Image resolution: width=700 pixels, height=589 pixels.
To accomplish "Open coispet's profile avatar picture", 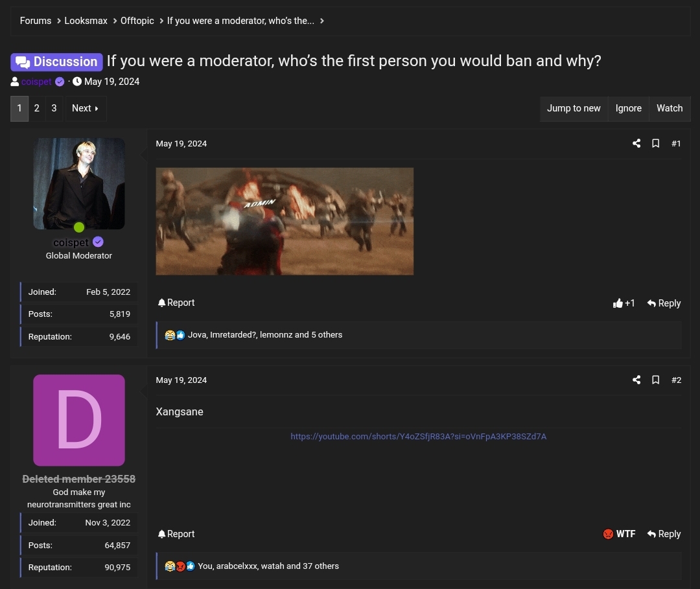I will 79,183.
